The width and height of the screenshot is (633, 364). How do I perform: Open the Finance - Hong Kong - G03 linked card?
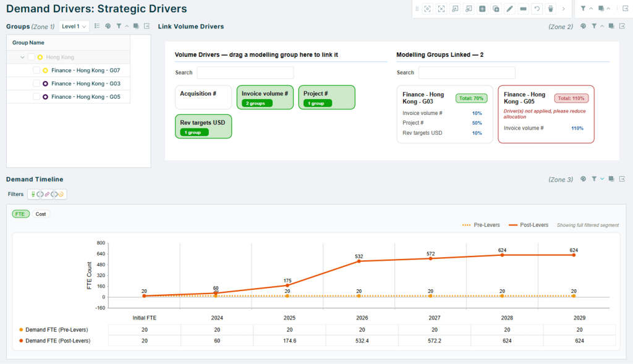(x=445, y=114)
